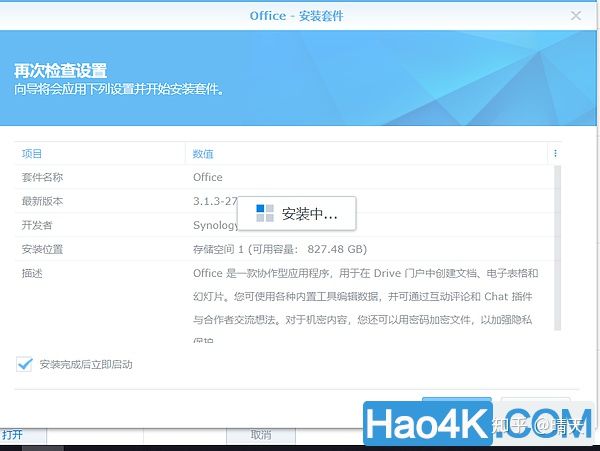Select the 存储空间 1 capacity value
Screen dimensions: 600x451
(280, 249)
